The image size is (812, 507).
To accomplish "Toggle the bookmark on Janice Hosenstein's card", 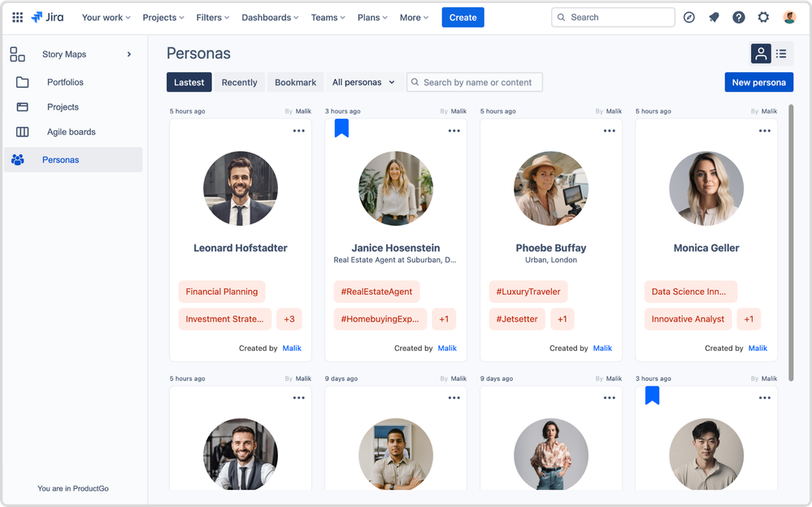I will 341,128.
